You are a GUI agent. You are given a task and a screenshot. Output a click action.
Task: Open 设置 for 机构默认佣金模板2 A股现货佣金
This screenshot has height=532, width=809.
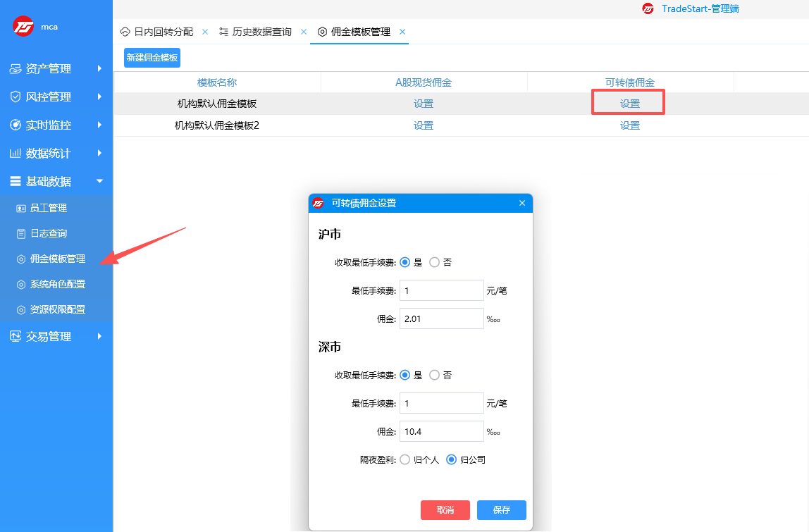tap(423, 124)
